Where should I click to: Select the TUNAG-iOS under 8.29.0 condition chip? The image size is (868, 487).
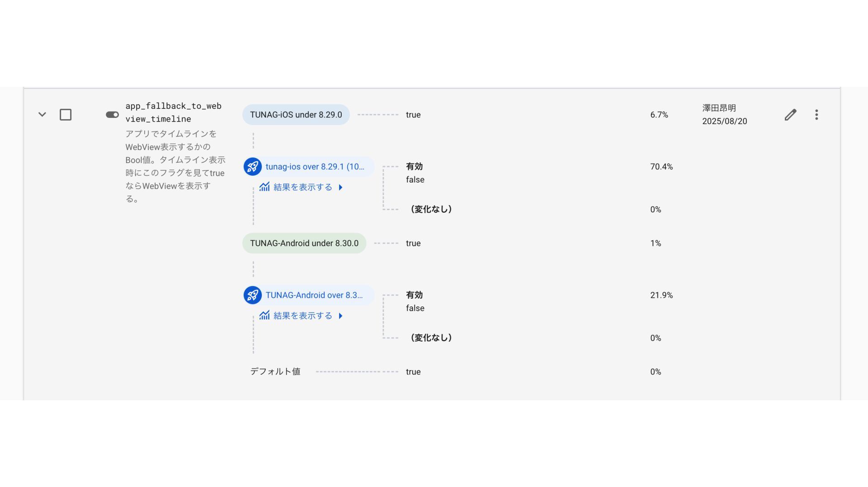coord(296,115)
